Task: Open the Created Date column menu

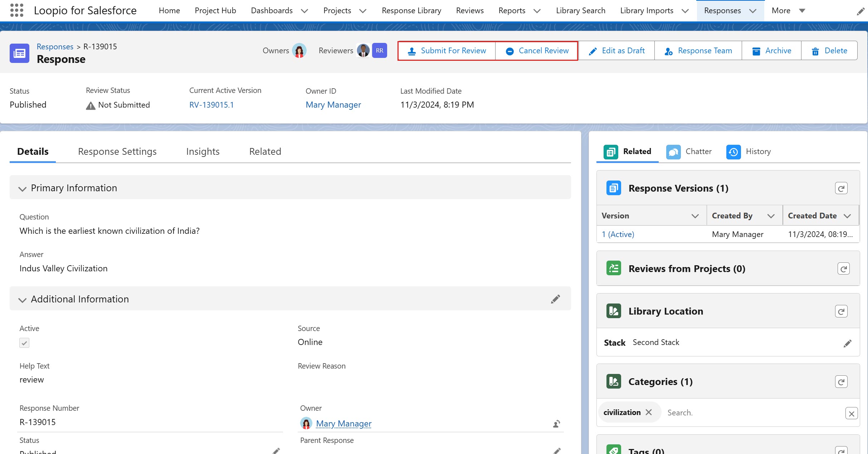Action: tap(847, 216)
